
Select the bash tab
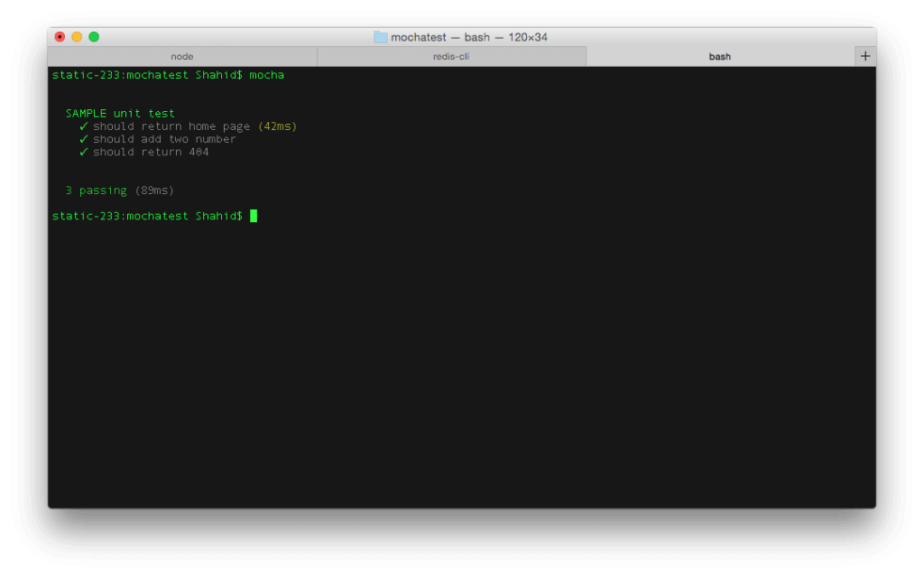[719, 55]
